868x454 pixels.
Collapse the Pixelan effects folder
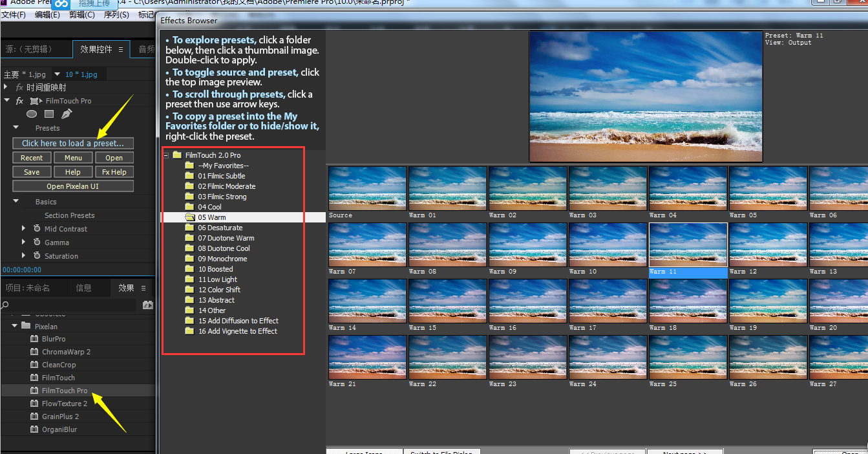(14, 326)
